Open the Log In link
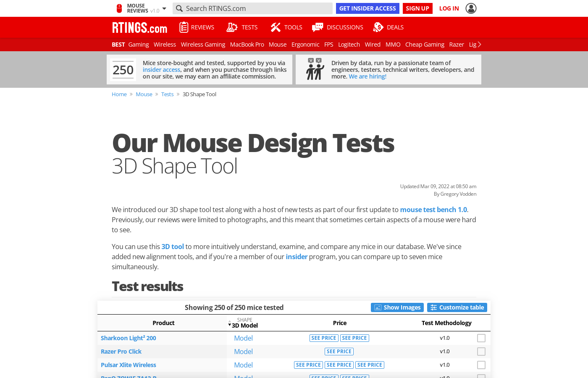 click(x=449, y=8)
